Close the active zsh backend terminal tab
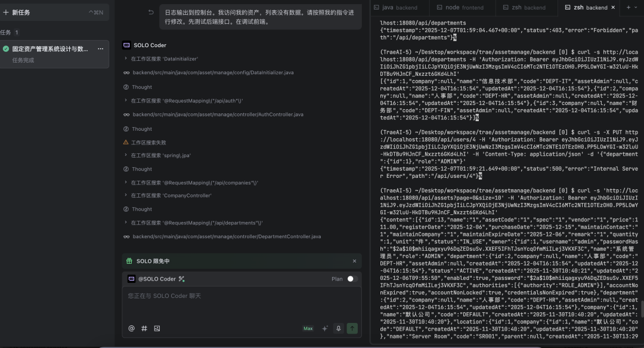Viewport: 644px width, 348px height. tap(613, 7)
